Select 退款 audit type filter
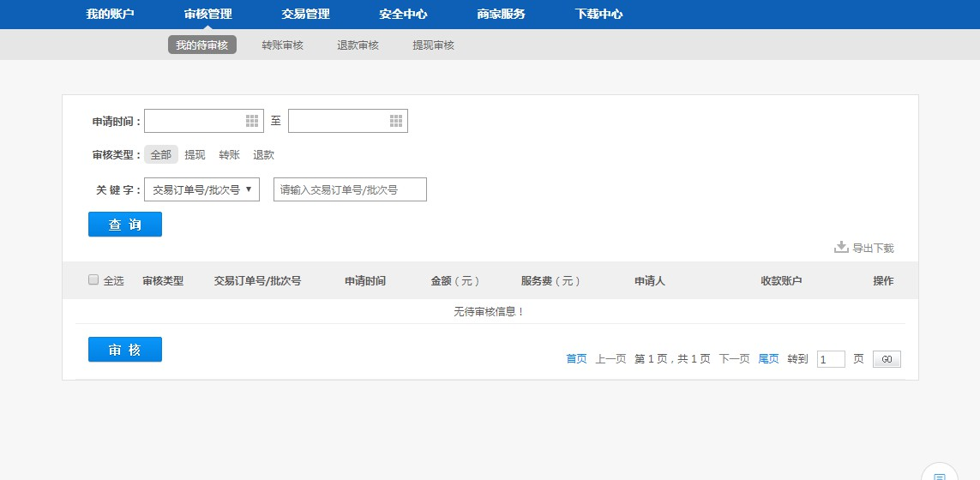Viewport: 980px width, 480px height. click(x=263, y=155)
